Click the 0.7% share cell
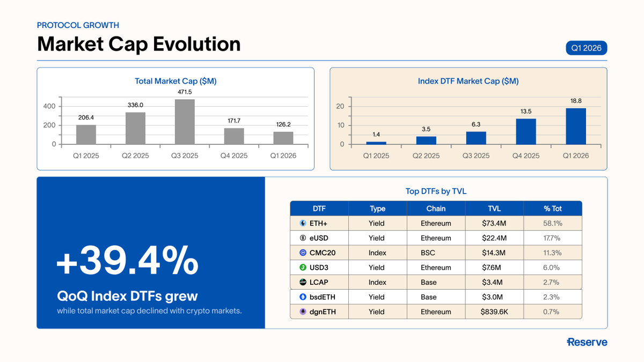The height and width of the screenshot is (362, 644). point(552,312)
